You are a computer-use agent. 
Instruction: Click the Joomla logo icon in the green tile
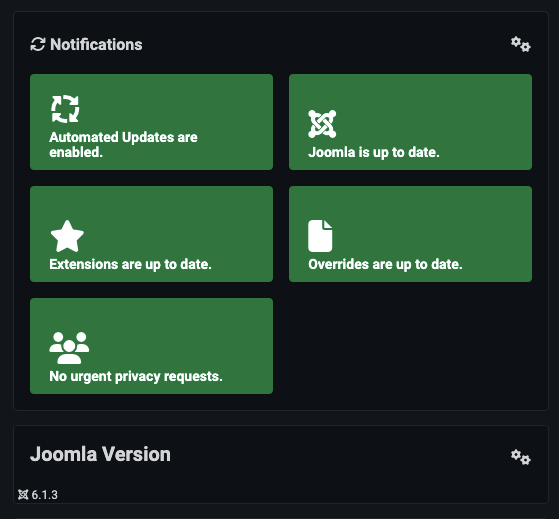(322, 124)
